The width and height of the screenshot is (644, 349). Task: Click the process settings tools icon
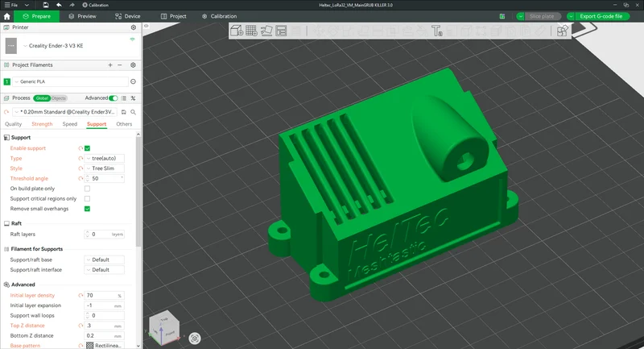pyautogui.click(x=133, y=98)
